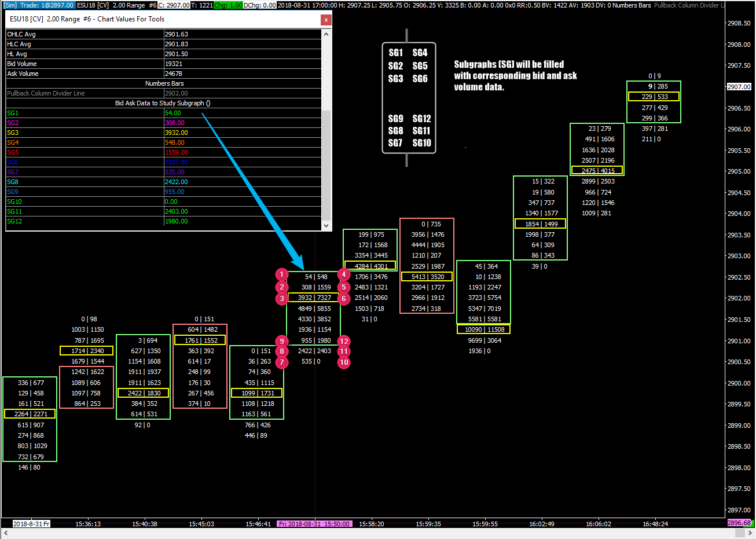The width and height of the screenshot is (756, 539).
Task: Click the SG10 value 0.00
Action: (171, 201)
